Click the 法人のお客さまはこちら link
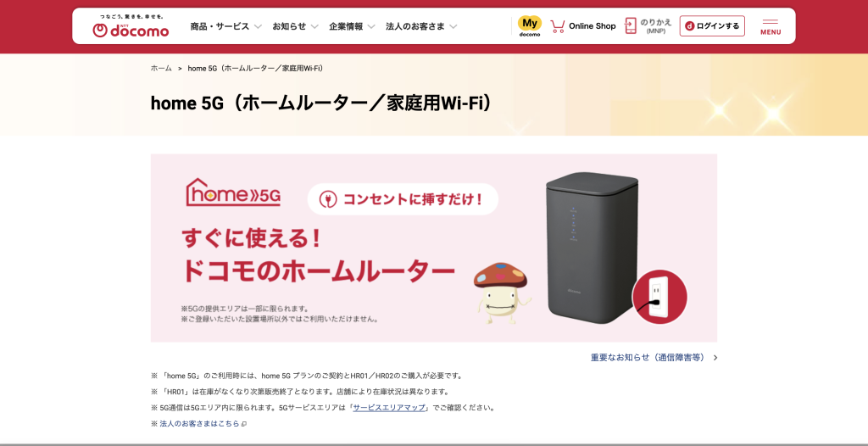The width and height of the screenshot is (868, 446). coord(200,424)
